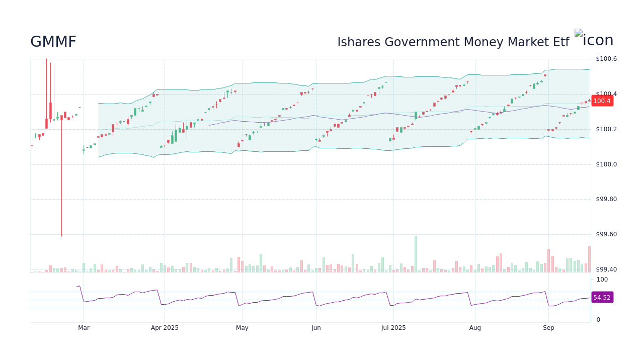644x362 pixels.
Task: Click the GMMF ticker symbol title
Action: 53,42
